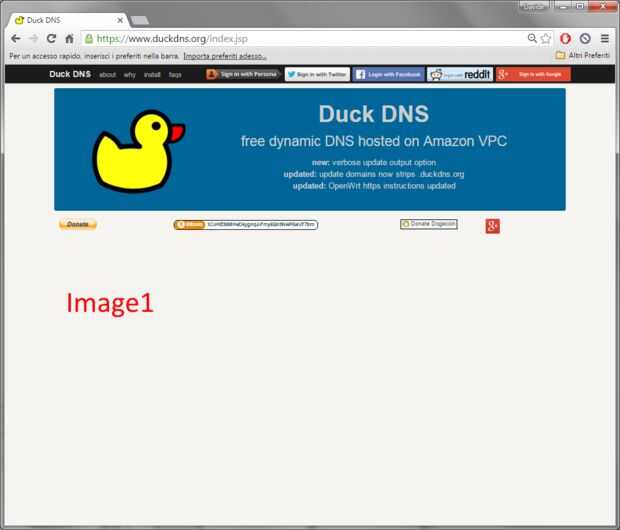Viewport: 620px width, 530px height.
Task: Minimize the browser window
Action: coord(563,6)
